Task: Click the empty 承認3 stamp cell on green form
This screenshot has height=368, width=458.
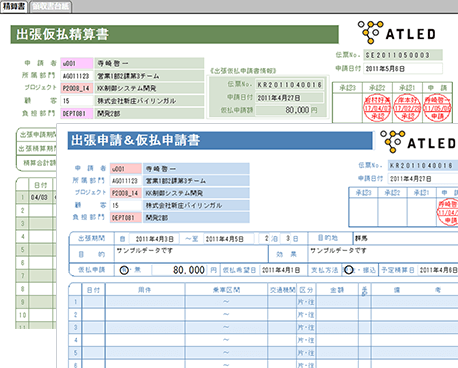Action: coord(347,108)
